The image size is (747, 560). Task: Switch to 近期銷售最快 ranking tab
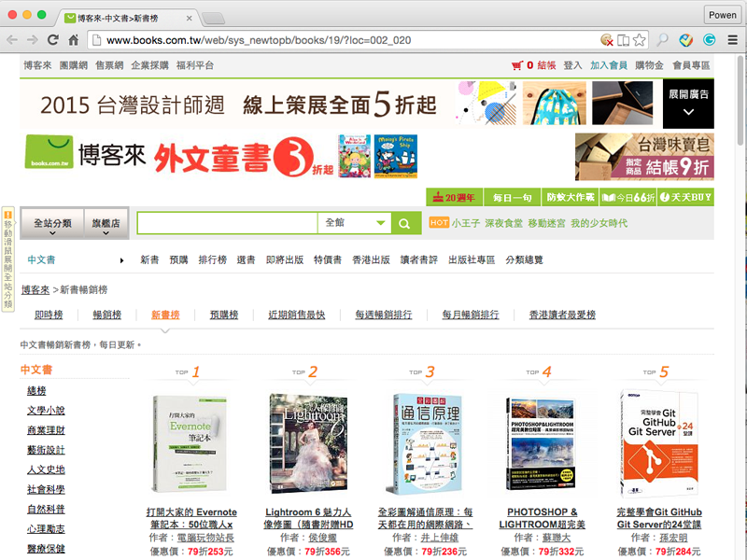(x=296, y=315)
